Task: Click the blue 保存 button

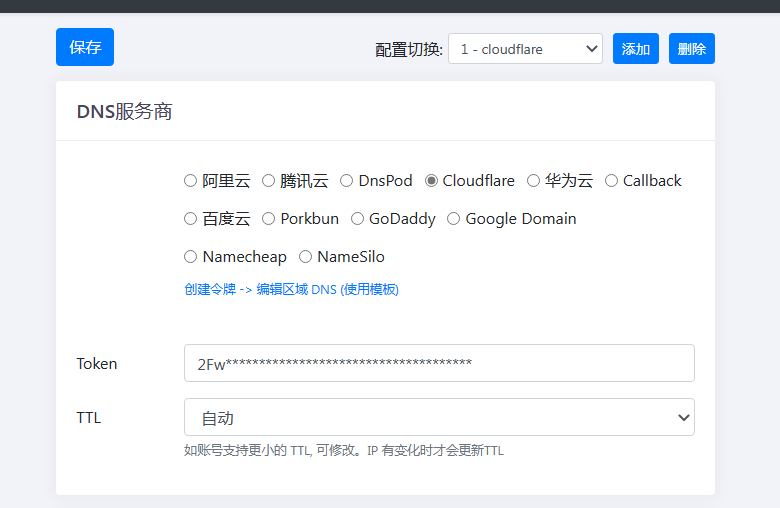Action: pyautogui.click(x=85, y=47)
